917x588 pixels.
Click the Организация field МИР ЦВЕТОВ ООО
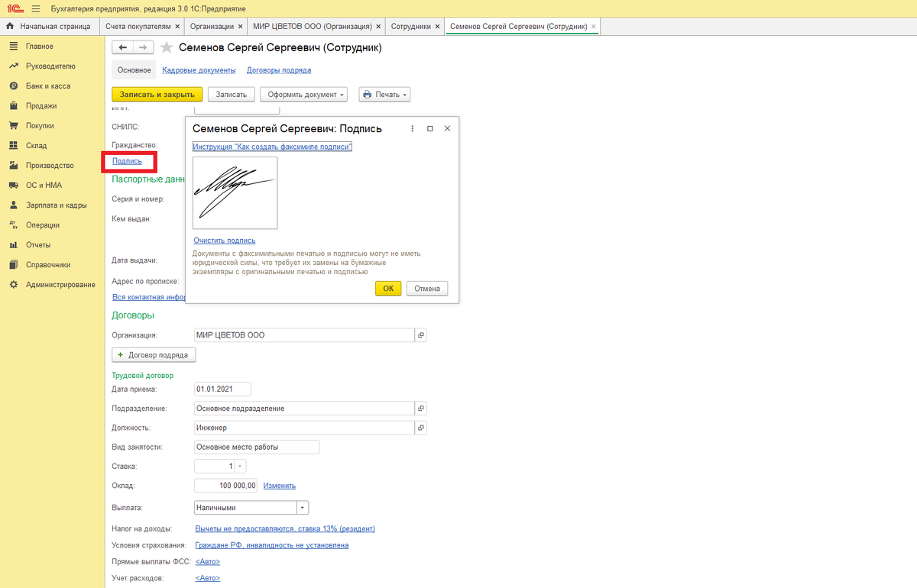tap(304, 335)
